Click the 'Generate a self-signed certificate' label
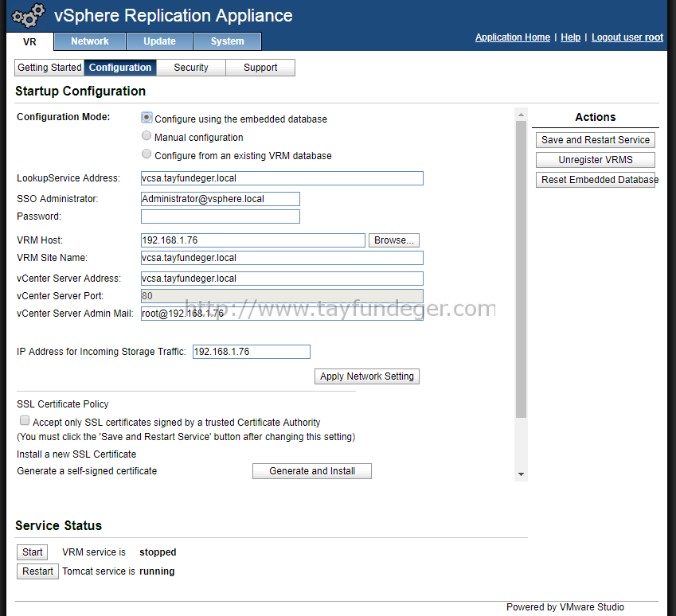This screenshot has width=676, height=616. point(87,471)
